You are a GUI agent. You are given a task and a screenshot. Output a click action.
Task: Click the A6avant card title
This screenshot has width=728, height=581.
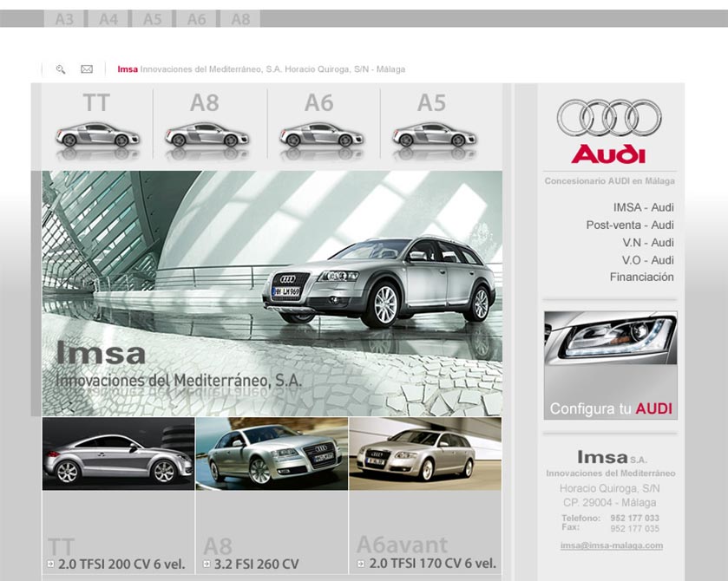(402, 545)
